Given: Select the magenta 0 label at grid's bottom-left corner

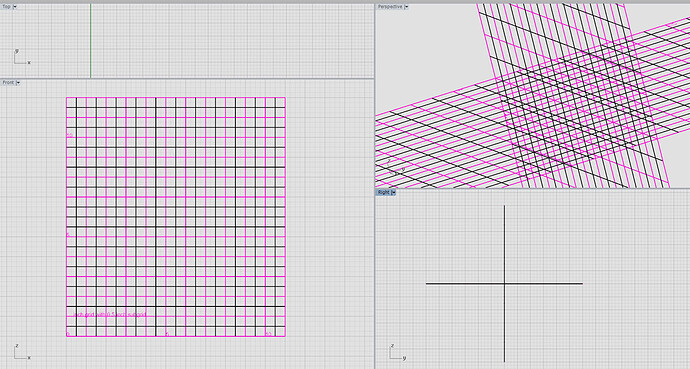Looking at the screenshot, I should [68, 334].
